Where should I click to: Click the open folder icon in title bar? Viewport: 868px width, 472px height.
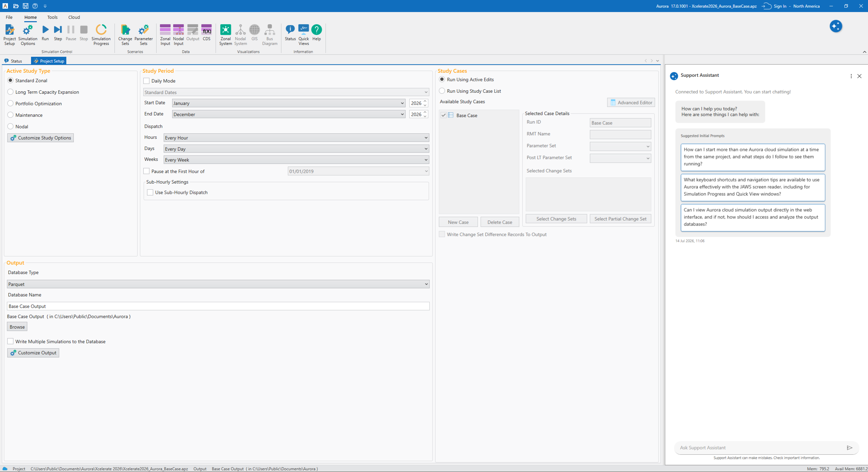click(16, 6)
